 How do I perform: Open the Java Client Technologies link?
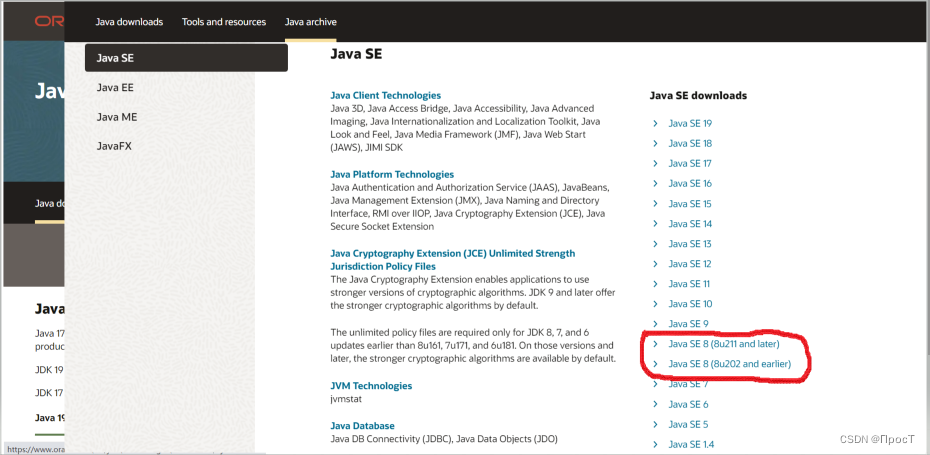coord(386,95)
